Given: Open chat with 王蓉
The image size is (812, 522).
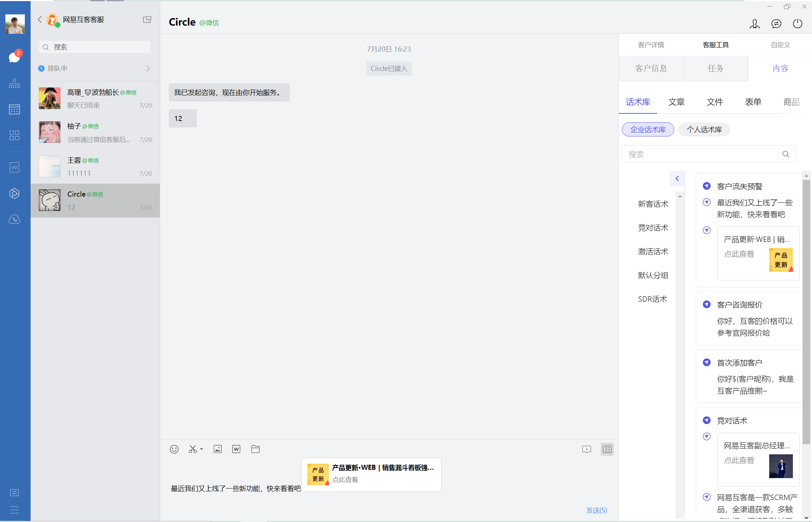Looking at the screenshot, I should pyautogui.click(x=95, y=167).
